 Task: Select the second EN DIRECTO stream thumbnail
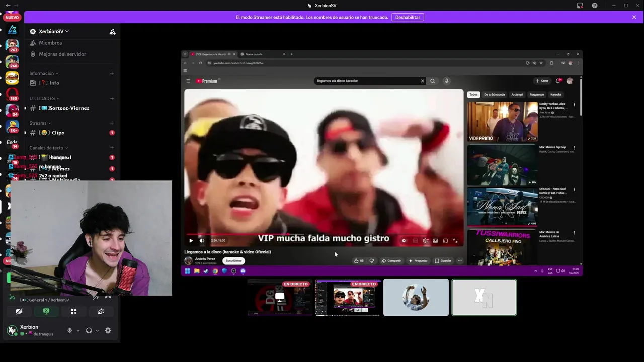click(x=348, y=298)
